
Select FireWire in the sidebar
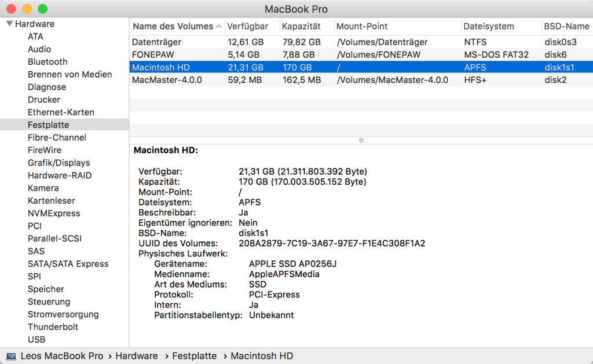coord(44,150)
